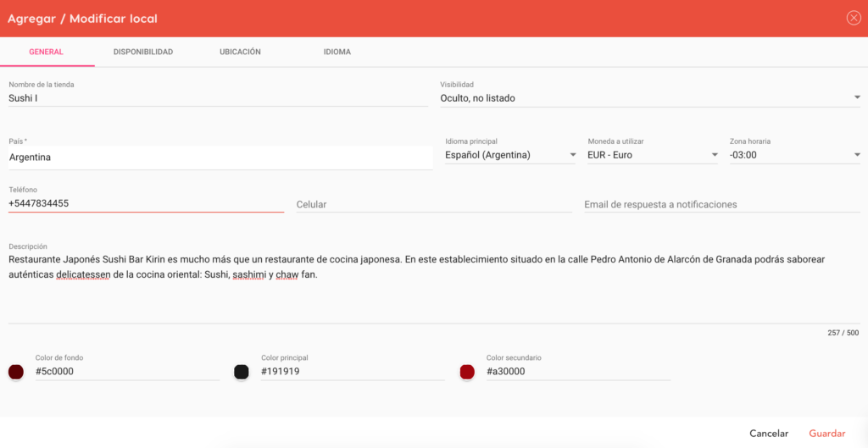The height and width of the screenshot is (448, 868).
Task: Click the Agregar / Modificar local title
Action: point(82,19)
